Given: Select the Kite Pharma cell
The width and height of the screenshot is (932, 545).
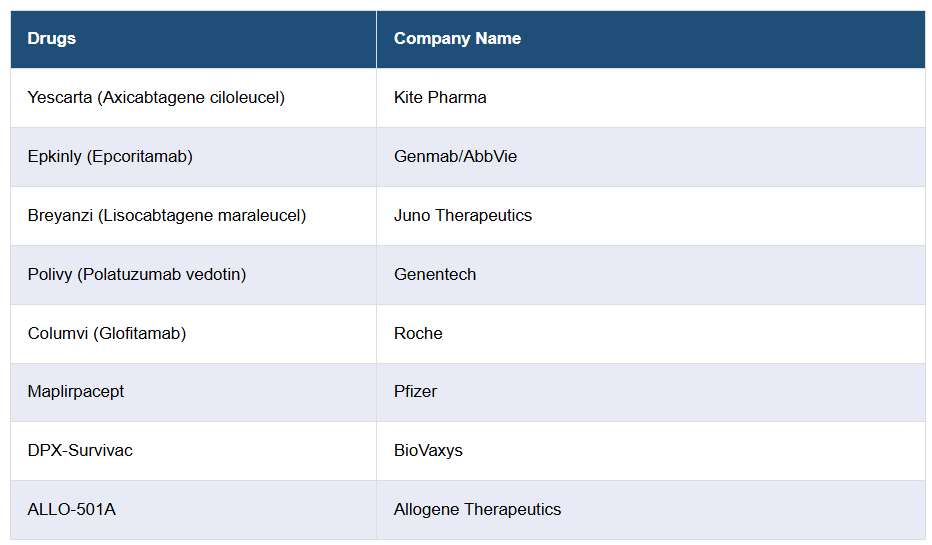Looking at the screenshot, I should [x=440, y=98].
